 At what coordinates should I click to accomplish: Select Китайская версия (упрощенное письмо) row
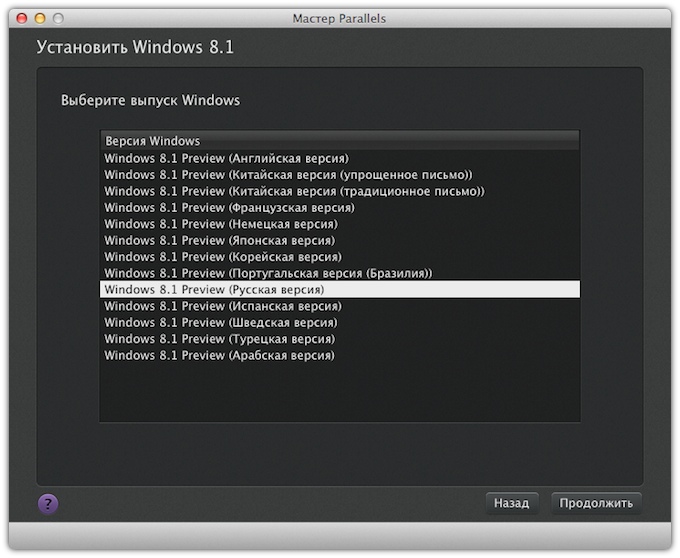(340, 175)
